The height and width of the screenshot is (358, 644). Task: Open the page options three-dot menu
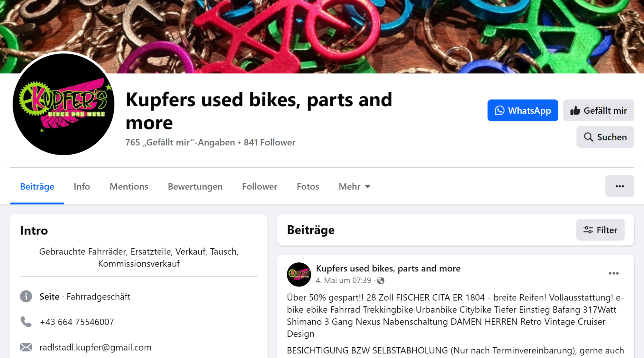620,186
